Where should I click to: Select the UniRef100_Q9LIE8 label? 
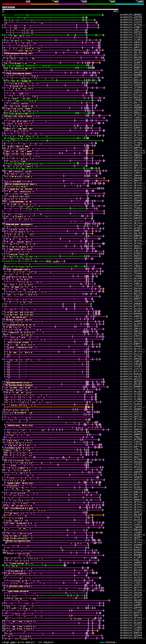[131, 52]
